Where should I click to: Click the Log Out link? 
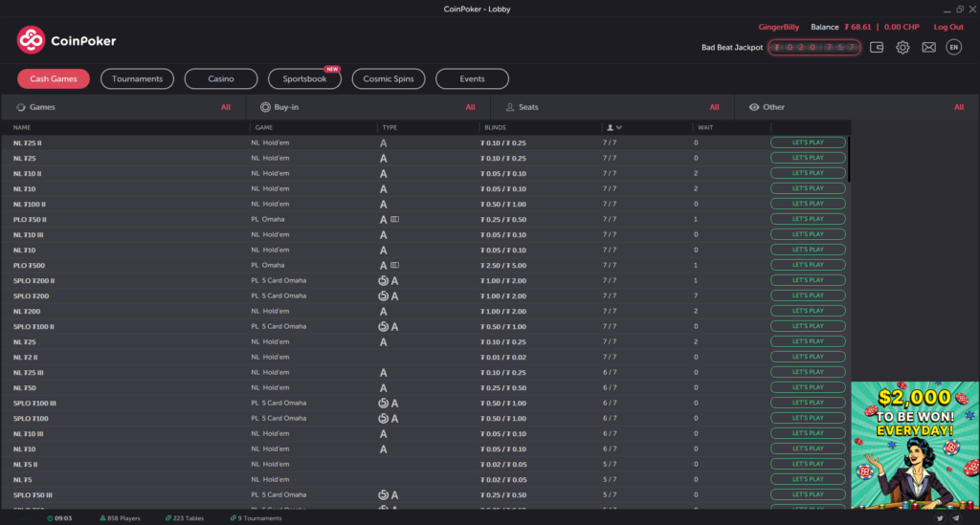(948, 27)
